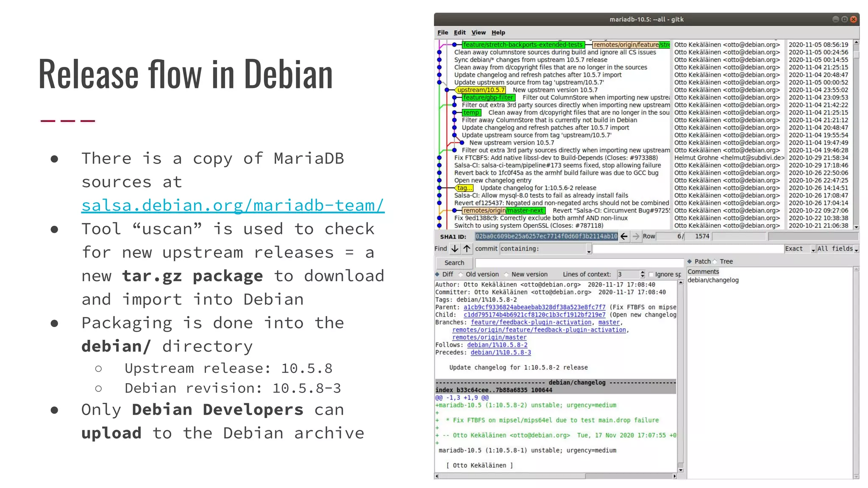868x488 pixels.
Task: Click date 2020-10-29 21:58:34 in date column
Action: tap(818, 158)
